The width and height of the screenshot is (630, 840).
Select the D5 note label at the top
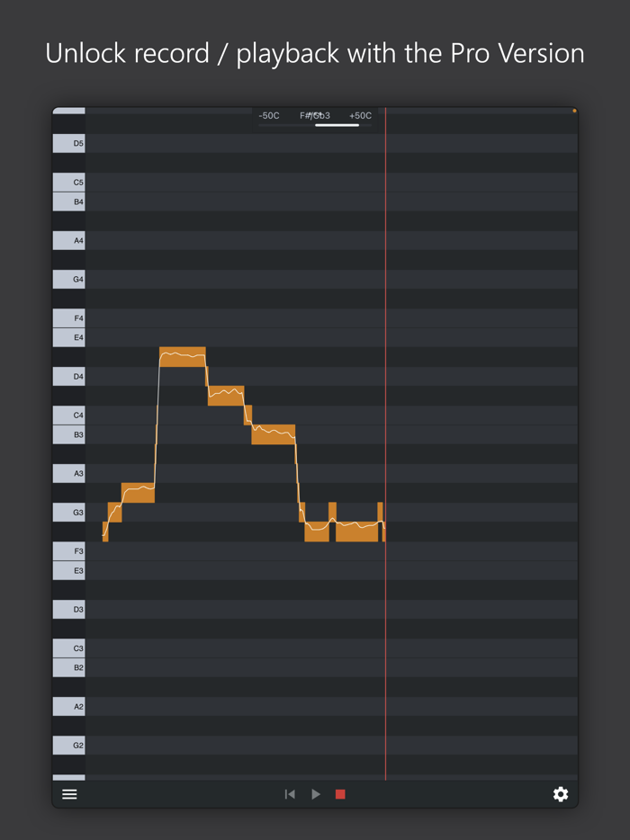(x=68, y=143)
